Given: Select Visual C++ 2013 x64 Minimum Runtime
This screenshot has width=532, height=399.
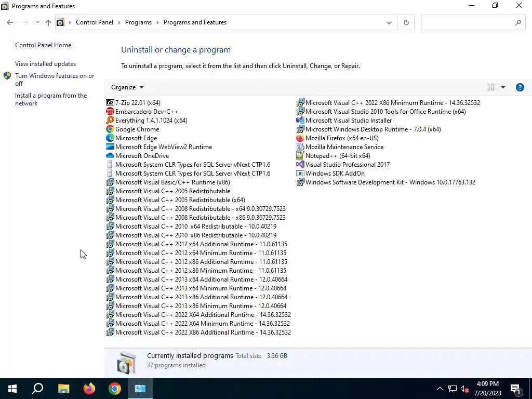Looking at the screenshot, I should (196, 288).
